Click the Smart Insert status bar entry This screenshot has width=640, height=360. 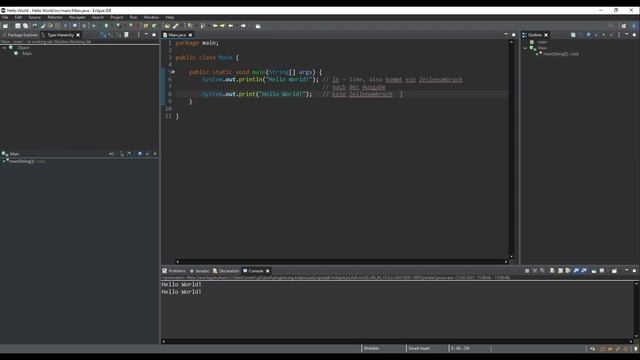click(x=419, y=348)
